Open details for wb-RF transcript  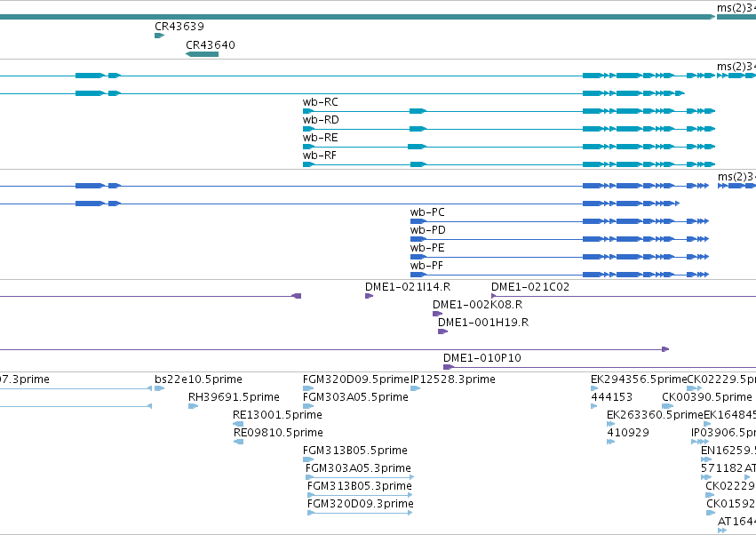[x=320, y=156]
